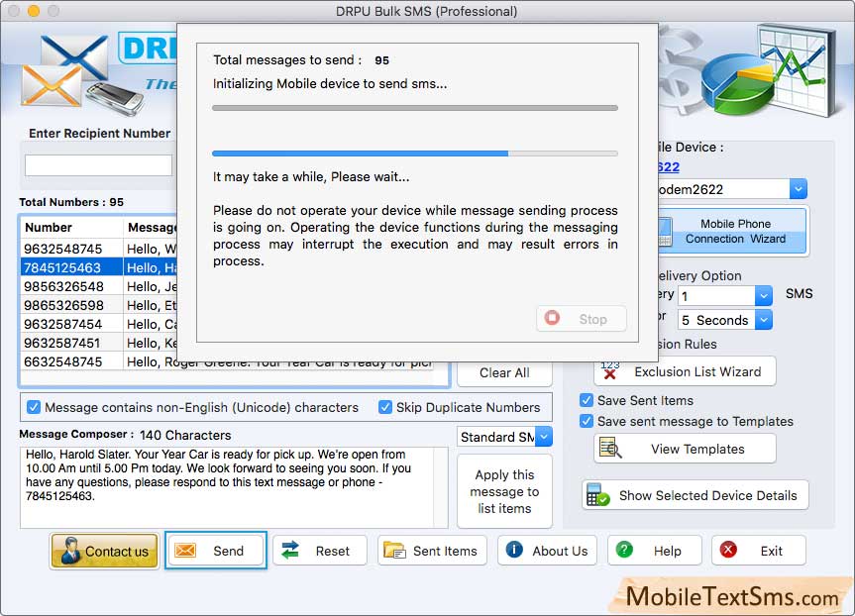Open the modem2622 device dropdown
The width and height of the screenshot is (855, 616).
coord(798,189)
